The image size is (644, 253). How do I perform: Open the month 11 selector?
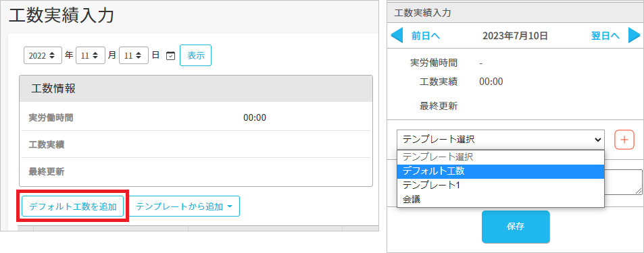[x=91, y=55]
